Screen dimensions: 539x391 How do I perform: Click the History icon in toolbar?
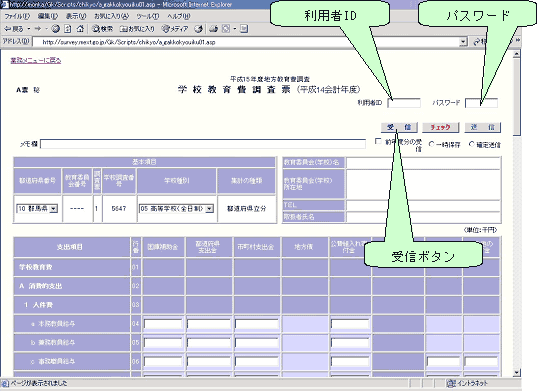pos(198,29)
